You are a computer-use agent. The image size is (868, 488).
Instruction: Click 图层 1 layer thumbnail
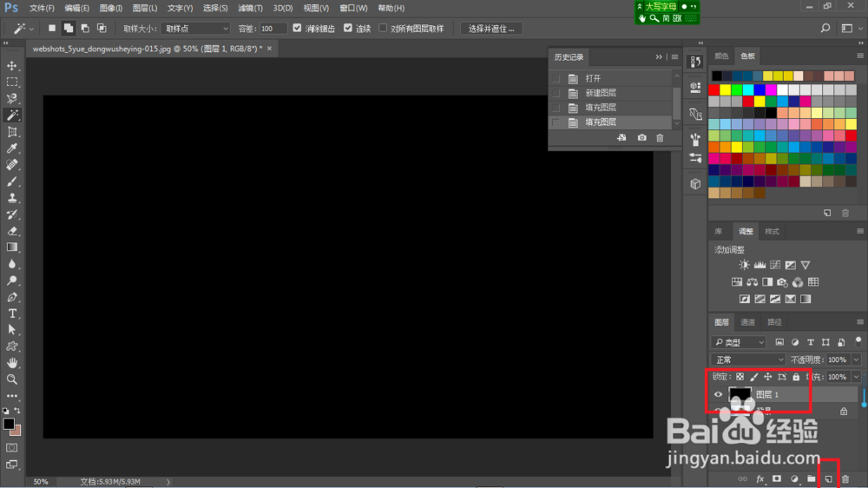(x=740, y=394)
